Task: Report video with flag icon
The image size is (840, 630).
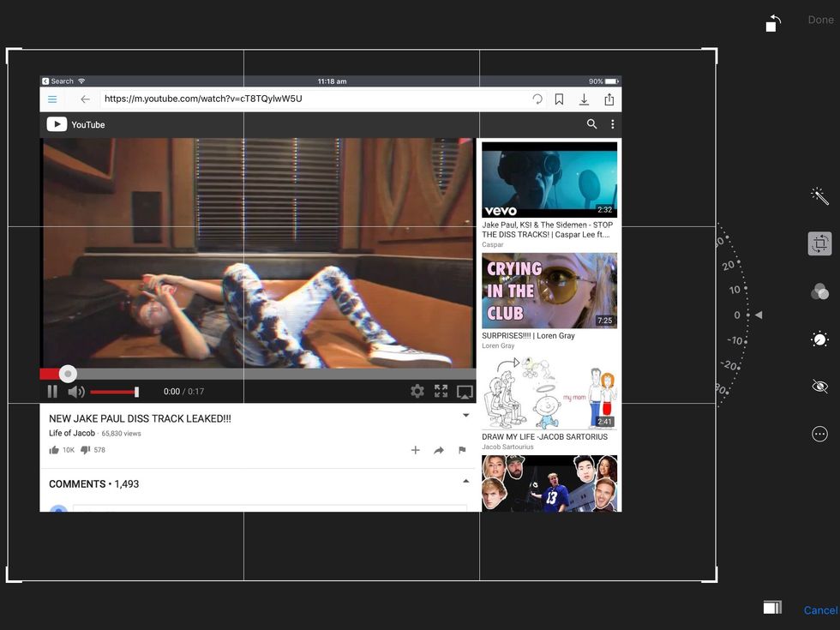Action: 462,450
